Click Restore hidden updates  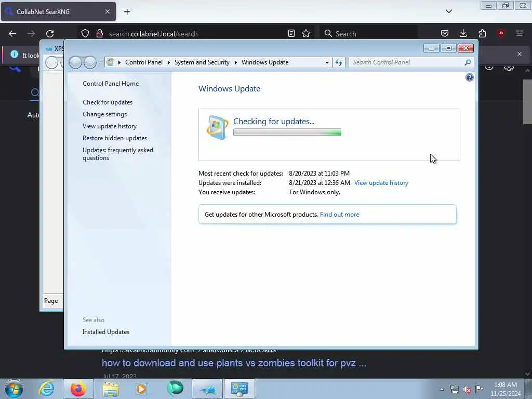pyautogui.click(x=115, y=138)
